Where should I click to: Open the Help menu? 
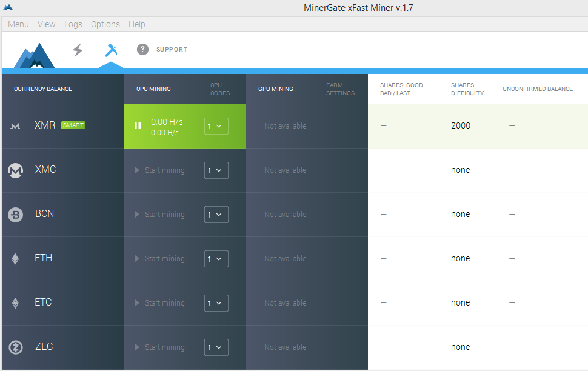(x=137, y=24)
